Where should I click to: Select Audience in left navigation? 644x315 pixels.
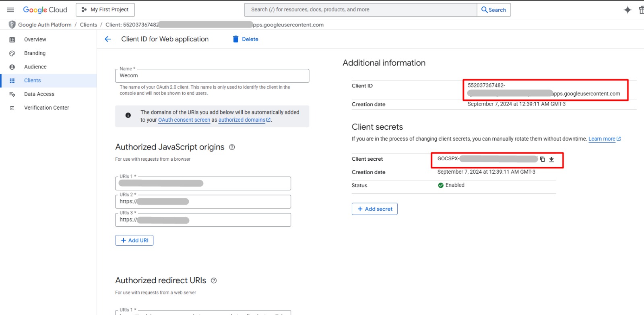point(35,67)
